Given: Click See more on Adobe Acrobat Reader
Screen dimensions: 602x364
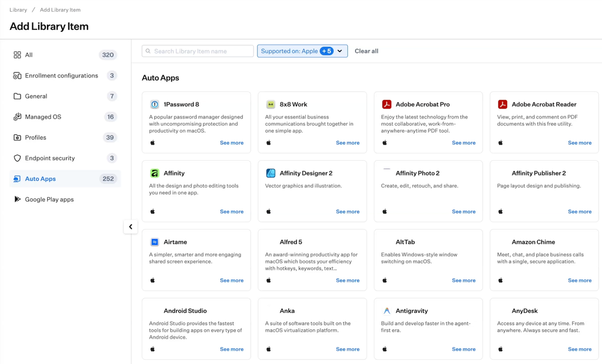Looking at the screenshot, I should pos(580,143).
